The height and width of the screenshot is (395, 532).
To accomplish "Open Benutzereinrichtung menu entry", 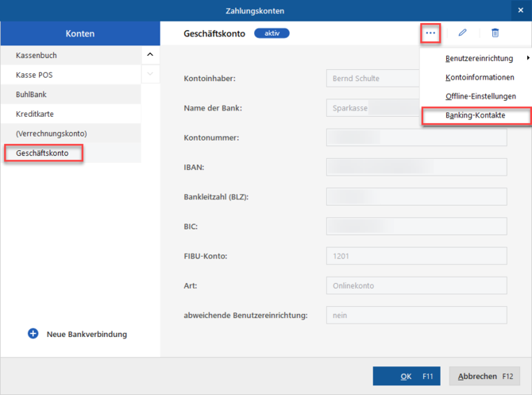I will [x=479, y=59].
